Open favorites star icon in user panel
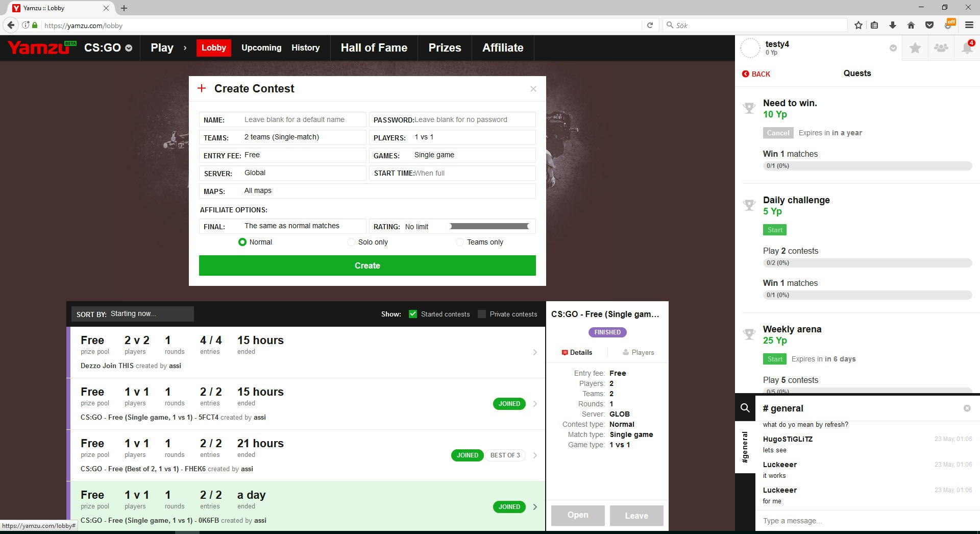Image resolution: width=980 pixels, height=534 pixels. [915, 48]
